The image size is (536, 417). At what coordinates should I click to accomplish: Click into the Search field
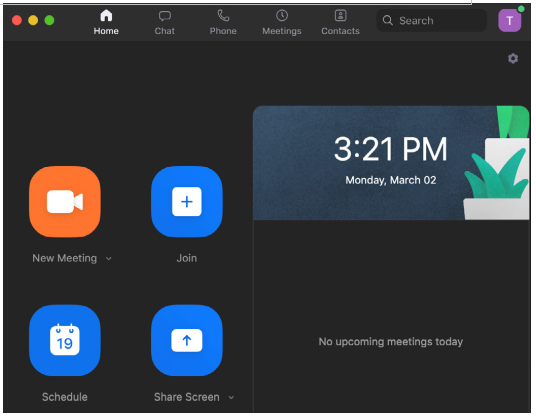pos(432,21)
